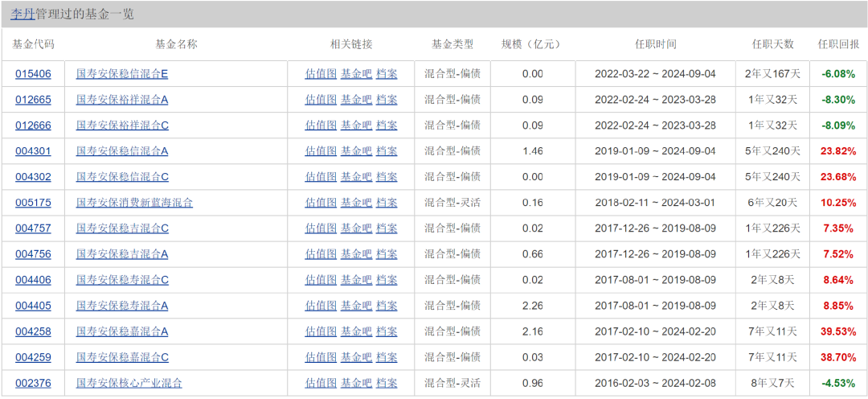Select the 混合型-灵活 type for fund 005175

coord(452,203)
